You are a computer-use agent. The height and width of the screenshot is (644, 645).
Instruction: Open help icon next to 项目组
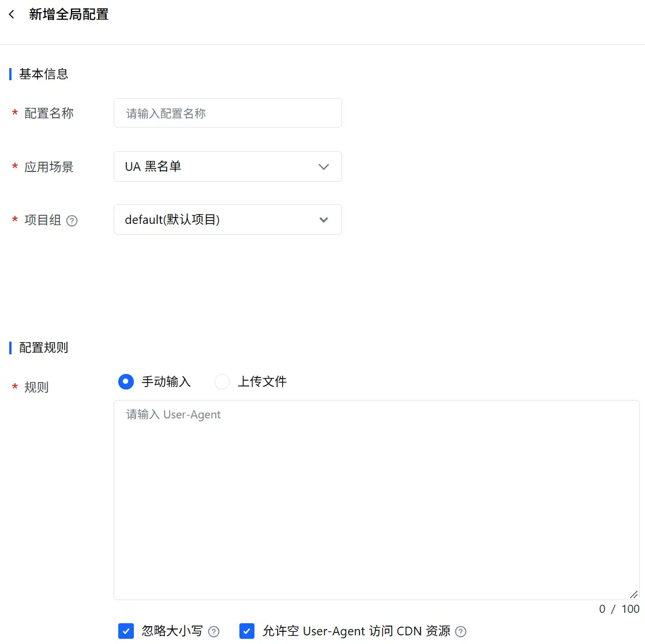point(72,220)
